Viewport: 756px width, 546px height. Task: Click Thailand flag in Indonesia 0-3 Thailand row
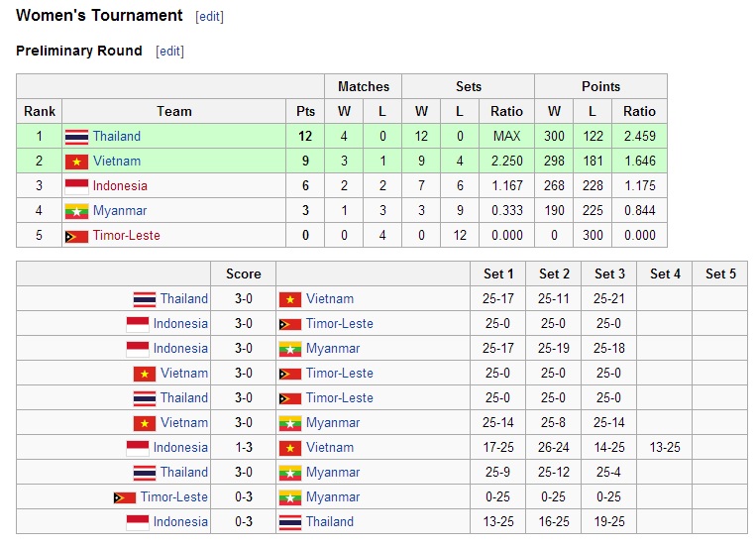tap(290, 522)
